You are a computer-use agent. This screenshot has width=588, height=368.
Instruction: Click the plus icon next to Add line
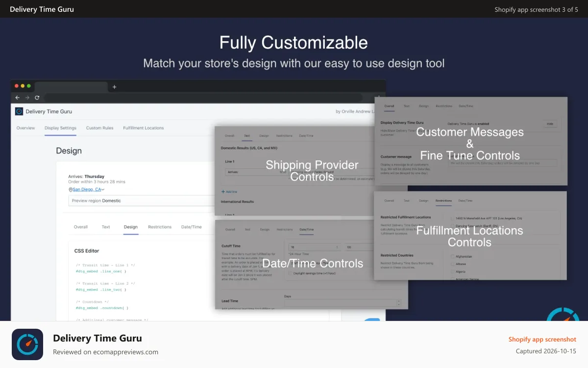pyautogui.click(x=223, y=192)
